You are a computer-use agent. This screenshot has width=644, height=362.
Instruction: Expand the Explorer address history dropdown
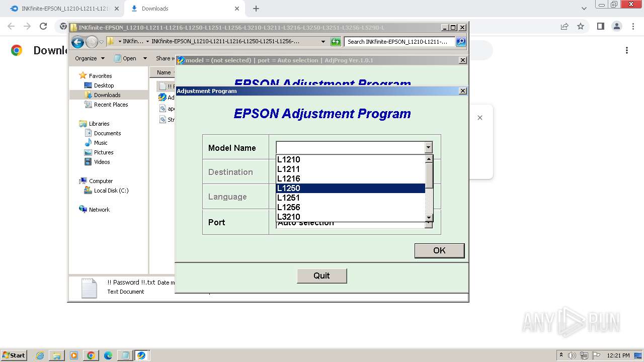[x=323, y=42]
